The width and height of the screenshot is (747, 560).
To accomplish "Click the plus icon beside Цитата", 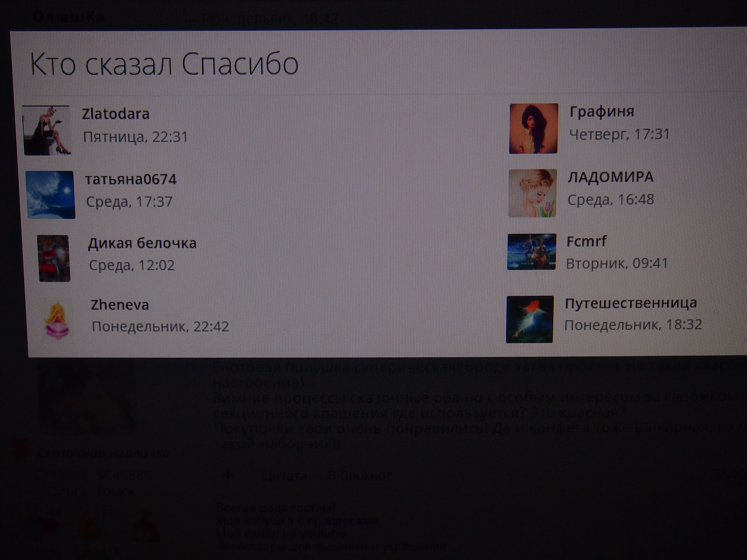I will 228,476.
